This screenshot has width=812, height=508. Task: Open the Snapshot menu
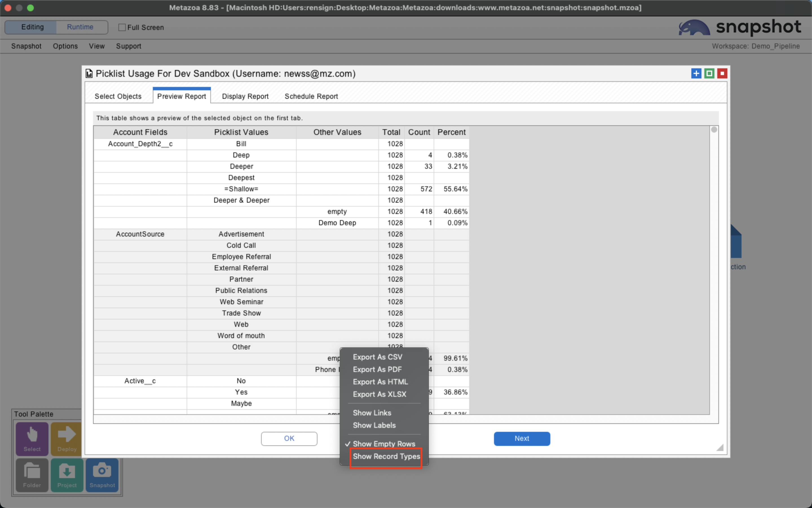26,46
